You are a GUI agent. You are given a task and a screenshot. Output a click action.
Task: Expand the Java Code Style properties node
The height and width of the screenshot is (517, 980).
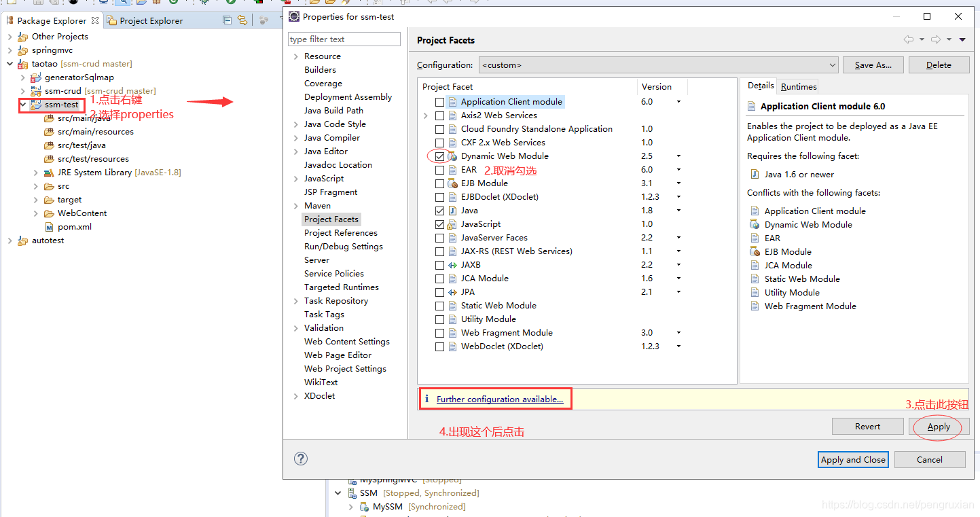(295, 124)
